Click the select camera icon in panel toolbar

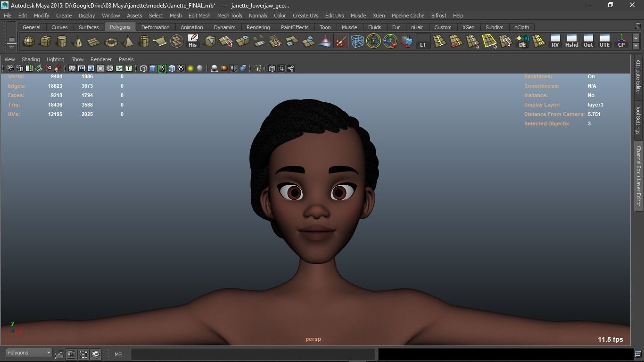point(10,68)
